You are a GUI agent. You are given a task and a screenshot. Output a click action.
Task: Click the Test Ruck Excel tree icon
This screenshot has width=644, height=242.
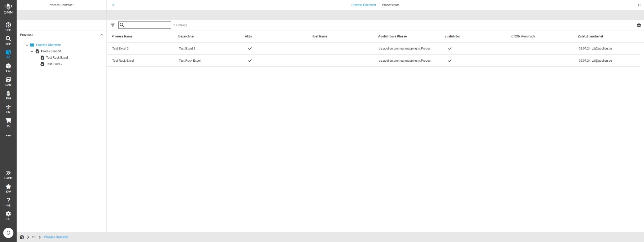click(x=42, y=58)
